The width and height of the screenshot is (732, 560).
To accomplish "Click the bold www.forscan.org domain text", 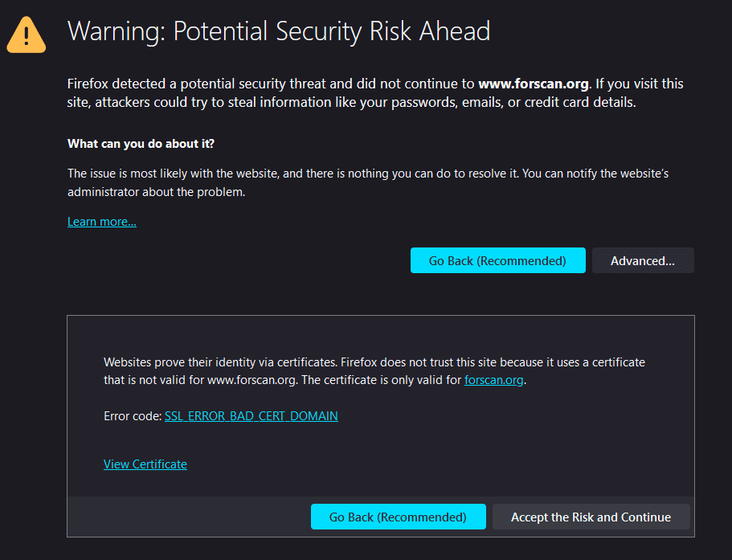I will pyautogui.click(x=534, y=84).
